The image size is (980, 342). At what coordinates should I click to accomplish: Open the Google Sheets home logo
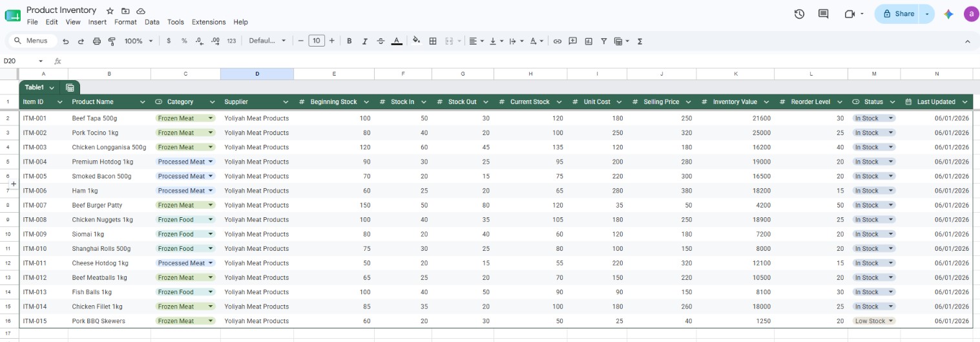coord(13,15)
